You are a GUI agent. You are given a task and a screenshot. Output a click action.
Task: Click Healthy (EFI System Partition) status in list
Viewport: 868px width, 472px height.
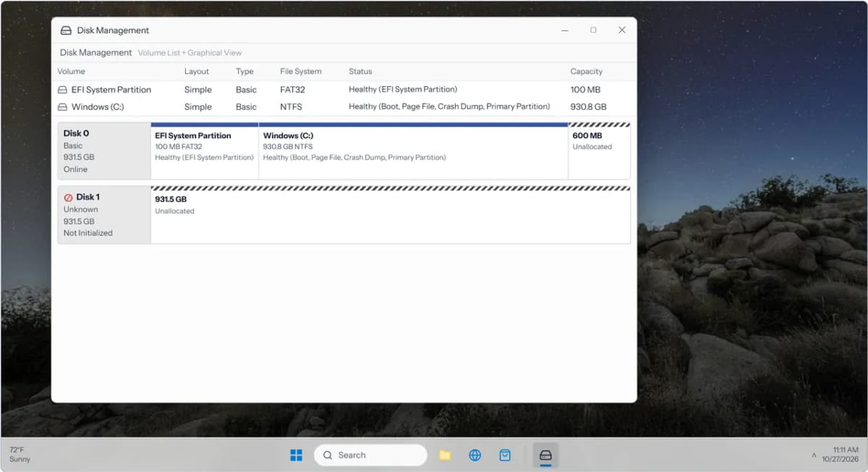403,90
